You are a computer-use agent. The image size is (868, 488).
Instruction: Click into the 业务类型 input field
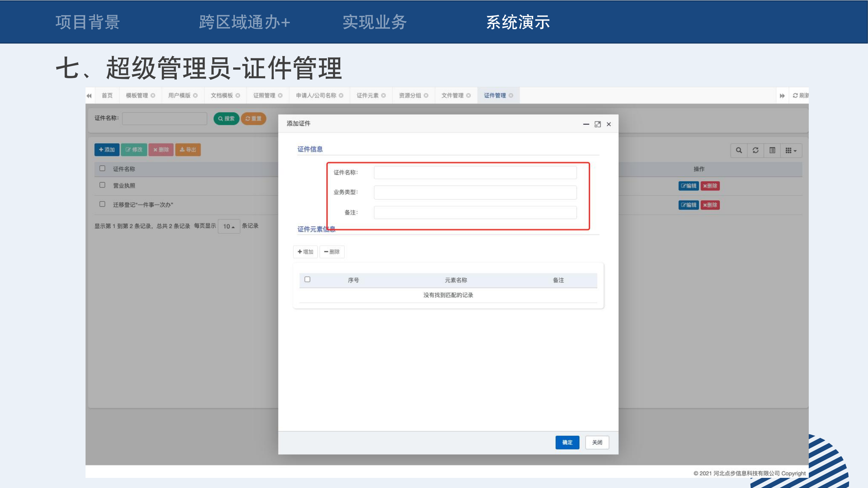(475, 192)
